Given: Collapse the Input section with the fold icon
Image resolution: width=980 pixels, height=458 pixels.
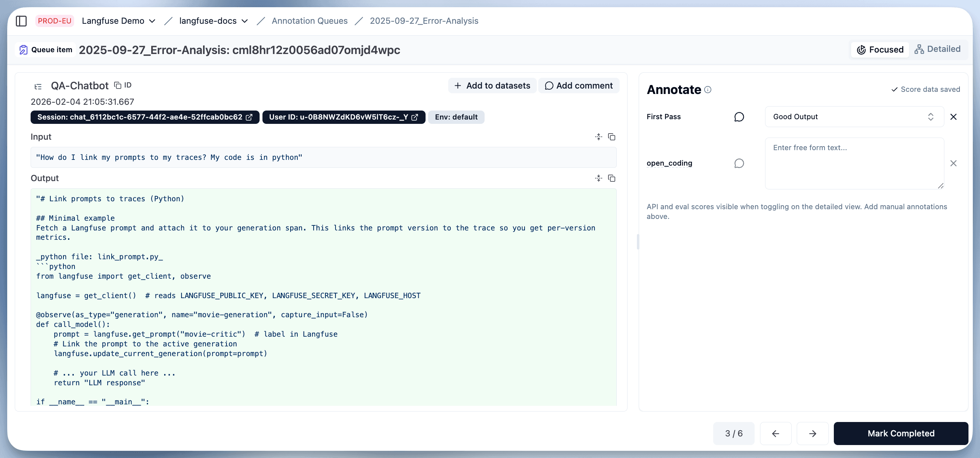Looking at the screenshot, I should (x=598, y=137).
